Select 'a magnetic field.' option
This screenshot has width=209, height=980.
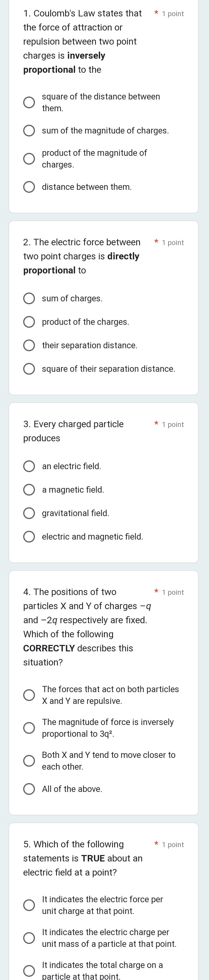pos(29,490)
